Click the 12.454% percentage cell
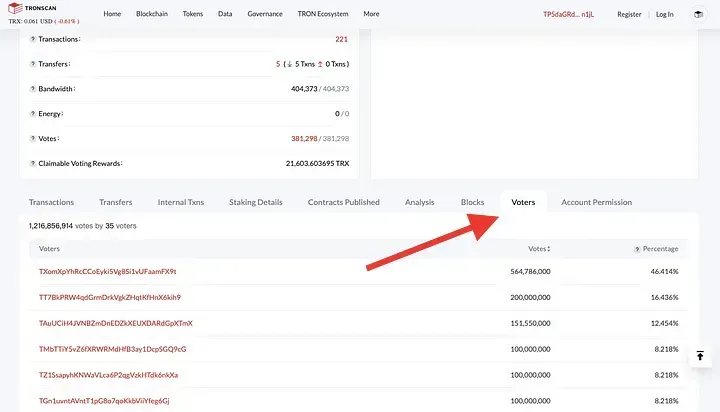The width and height of the screenshot is (720, 412). (x=664, y=323)
